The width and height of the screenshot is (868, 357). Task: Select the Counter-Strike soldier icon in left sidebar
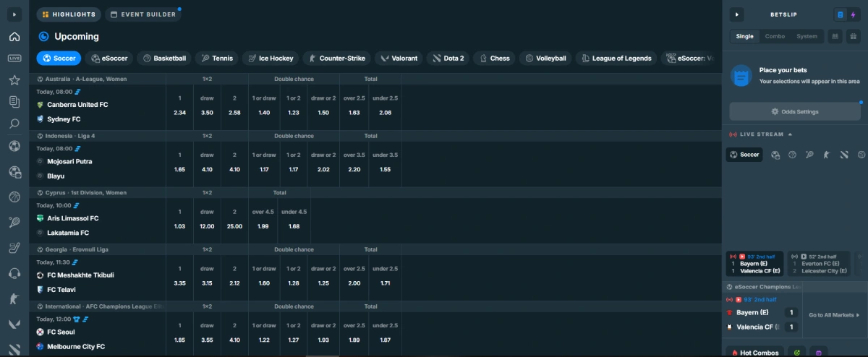(x=14, y=298)
